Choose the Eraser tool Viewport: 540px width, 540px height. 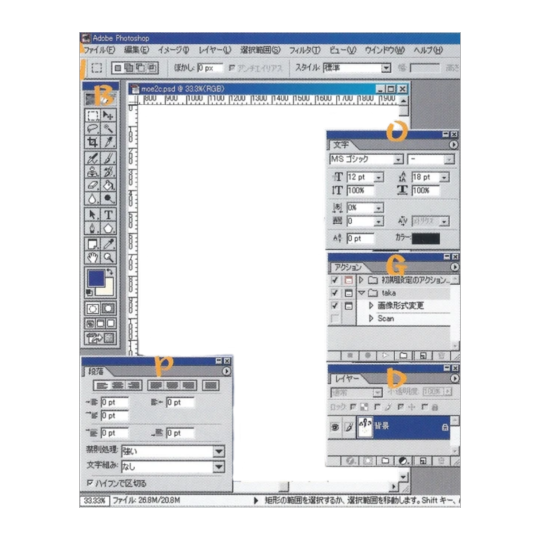click(92, 185)
